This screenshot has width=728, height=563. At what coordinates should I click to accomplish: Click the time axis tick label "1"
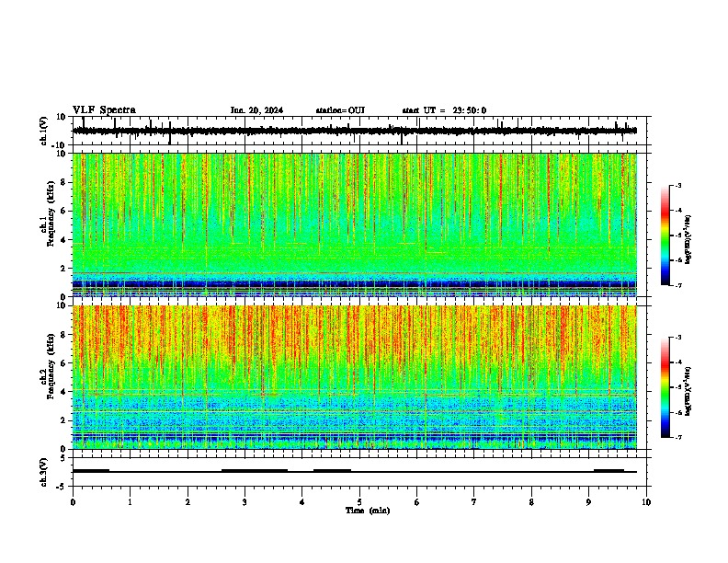[x=130, y=502]
